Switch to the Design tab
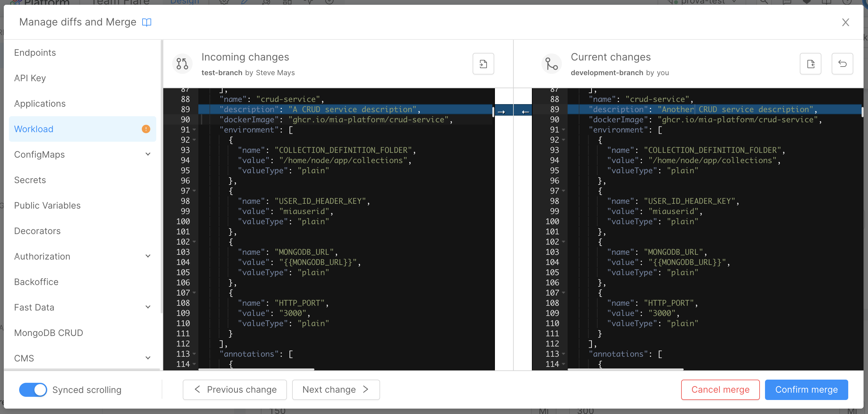 (x=184, y=2)
